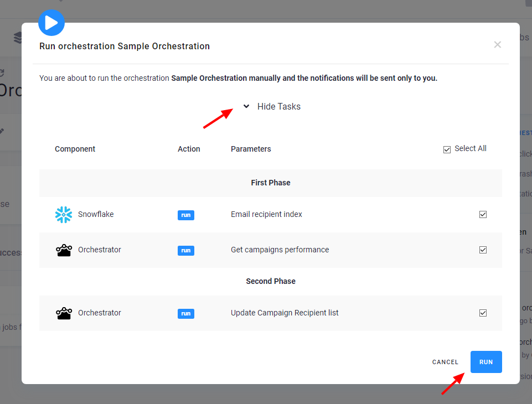
Task: Click the Hide Tasks text label
Action: 278,106
